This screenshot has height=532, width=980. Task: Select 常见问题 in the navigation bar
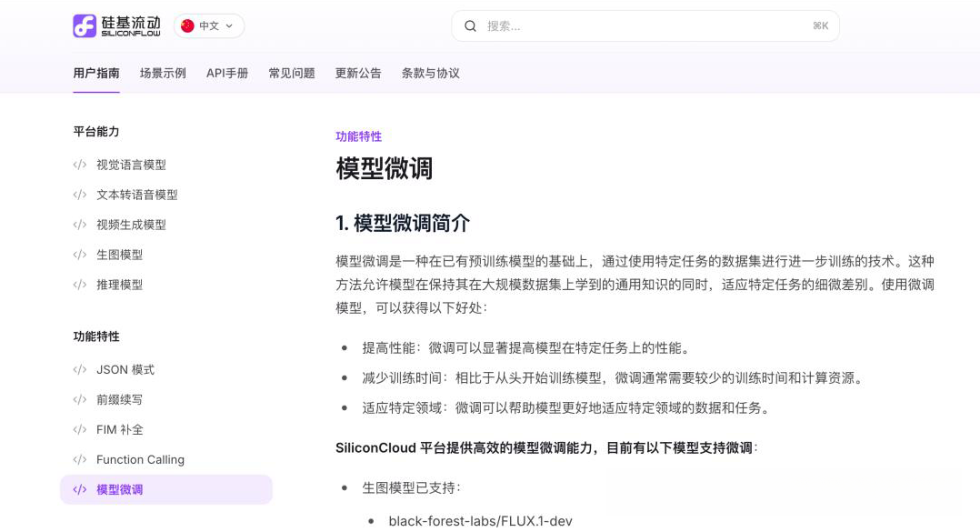[289, 73]
